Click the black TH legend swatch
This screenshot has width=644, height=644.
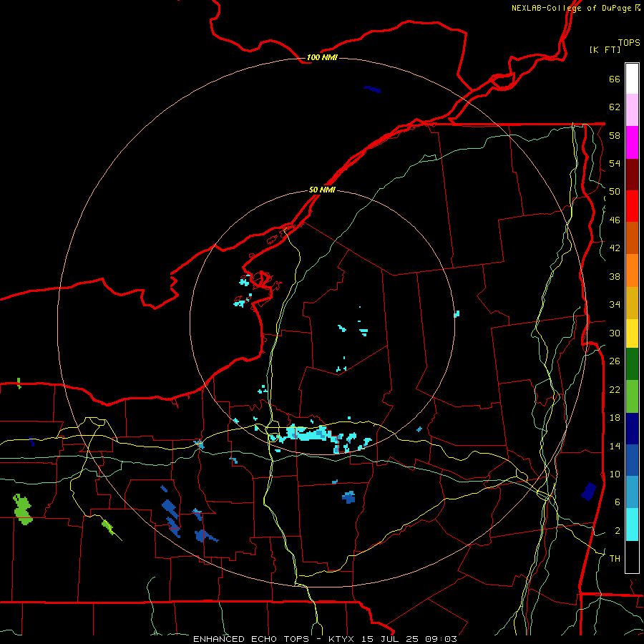tap(632, 557)
